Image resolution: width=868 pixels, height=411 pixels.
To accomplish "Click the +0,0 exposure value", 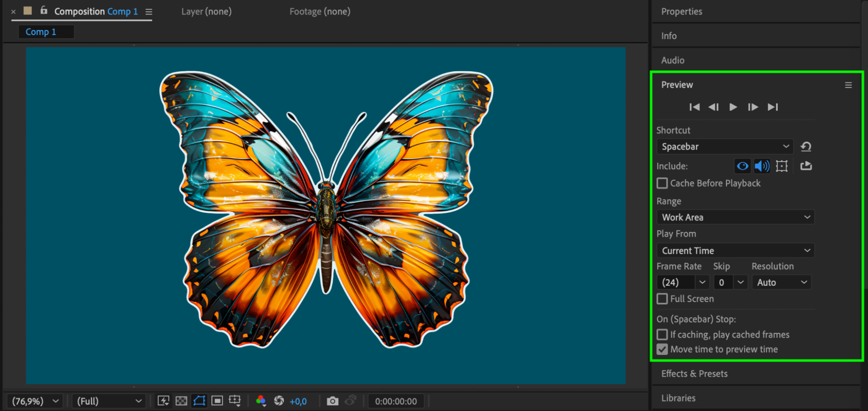I will click(x=298, y=401).
